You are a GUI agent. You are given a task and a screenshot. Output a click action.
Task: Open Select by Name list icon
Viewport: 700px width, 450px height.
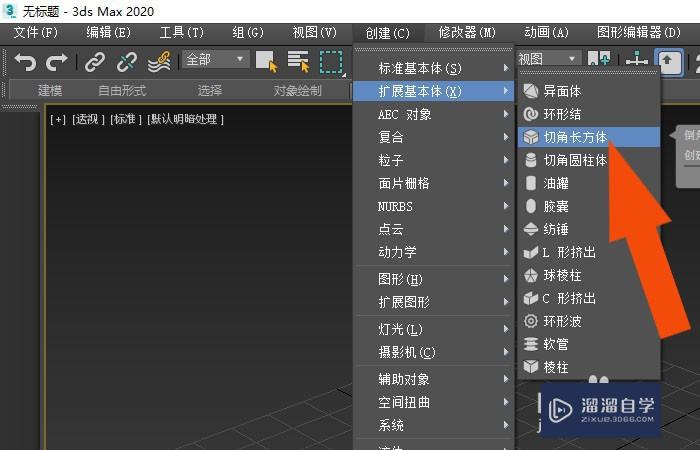click(298, 61)
